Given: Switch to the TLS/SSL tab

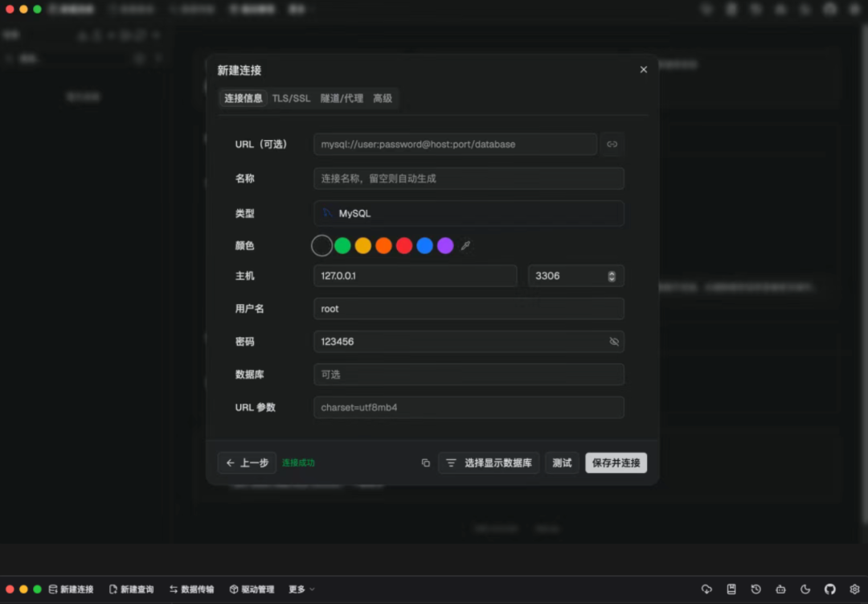Looking at the screenshot, I should coord(291,99).
